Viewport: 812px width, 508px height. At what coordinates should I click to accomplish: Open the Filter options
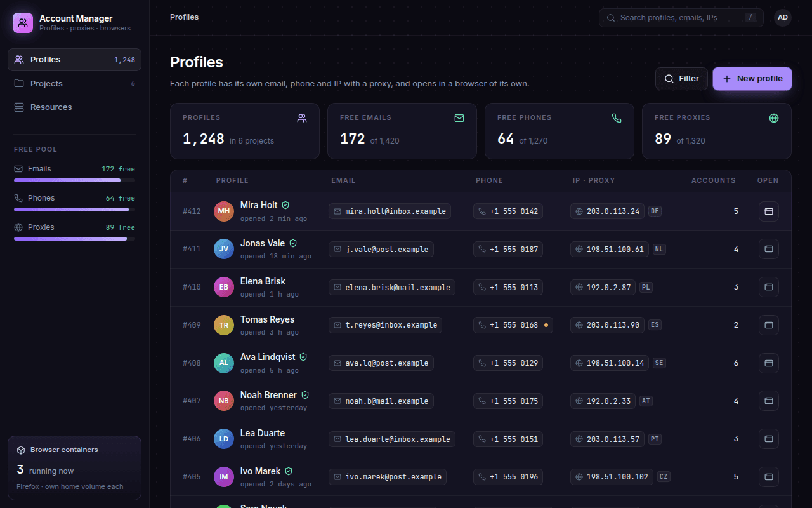(x=681, y=79)
